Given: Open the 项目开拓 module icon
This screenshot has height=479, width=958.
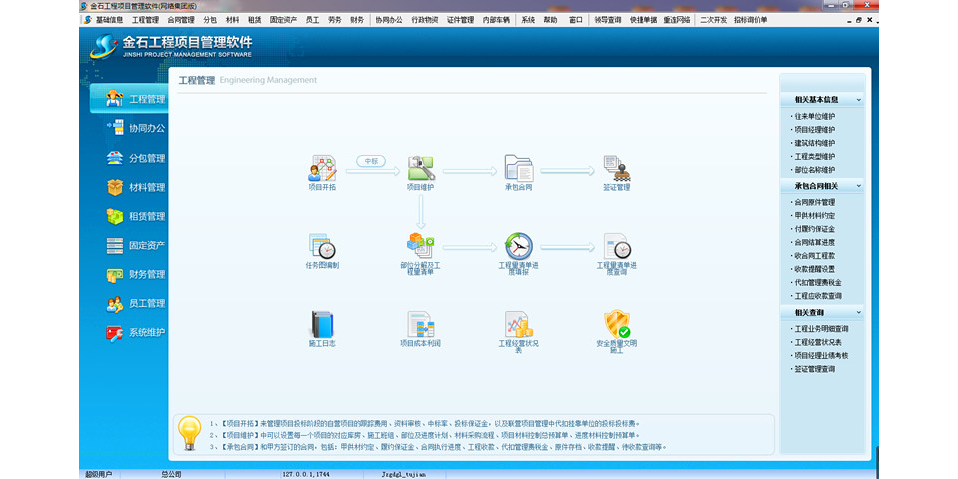Looking at the screenshot, I should pyautogui.click(x=322, y=168).
